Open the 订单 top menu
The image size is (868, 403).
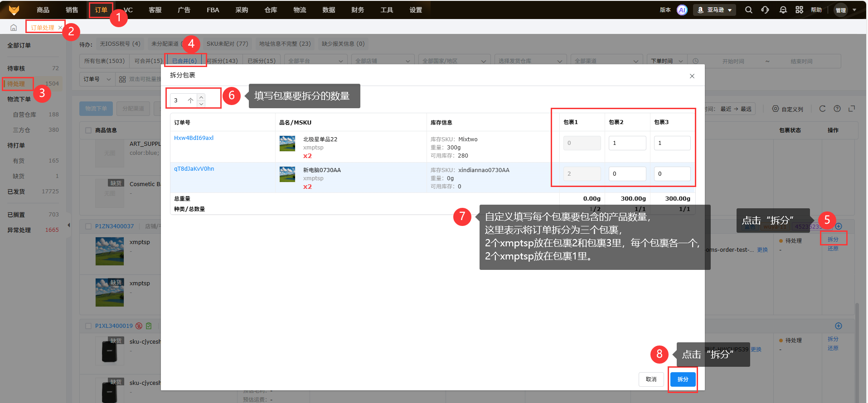tap(101, 10)
